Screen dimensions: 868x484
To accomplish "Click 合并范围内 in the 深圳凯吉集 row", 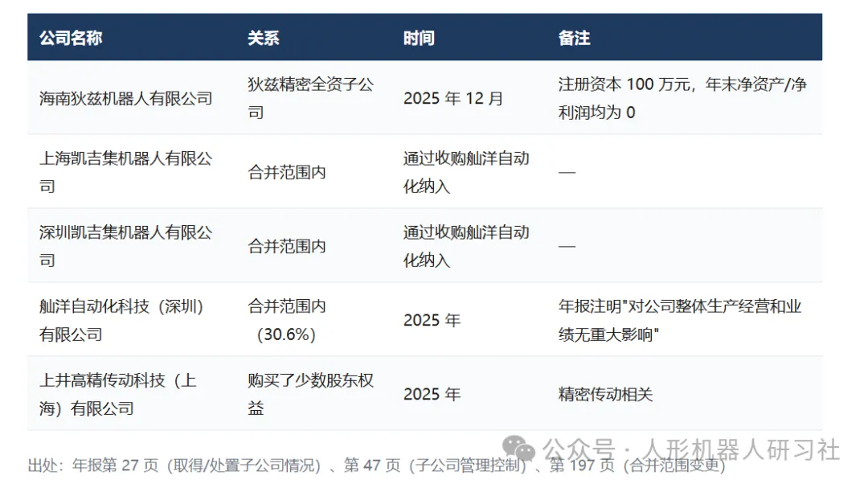I will 287,247.
